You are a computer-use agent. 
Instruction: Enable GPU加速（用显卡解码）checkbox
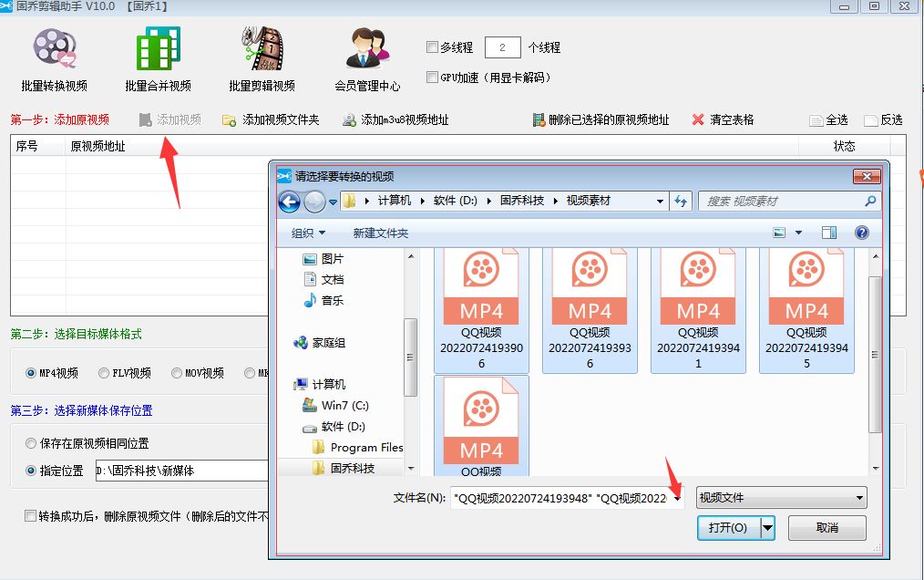click(432, 77)
